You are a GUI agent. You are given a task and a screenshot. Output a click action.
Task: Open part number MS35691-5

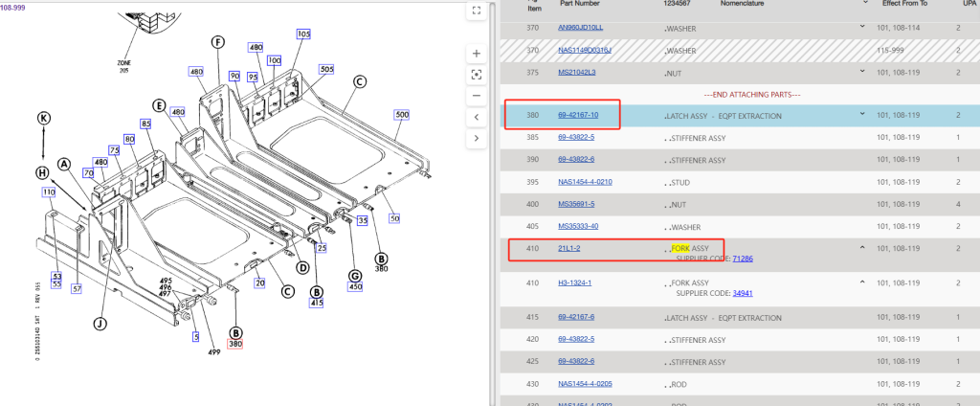pyautogui.click(x=575, y=204)
